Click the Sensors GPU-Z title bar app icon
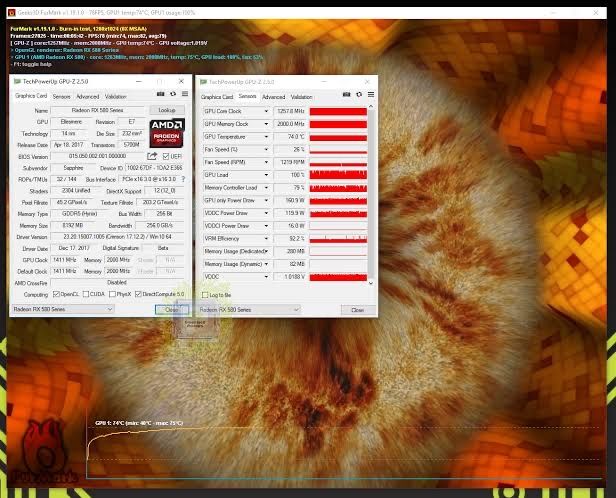Screen dimensions: 616x498 pyautogui.click(x=203, y=82)
